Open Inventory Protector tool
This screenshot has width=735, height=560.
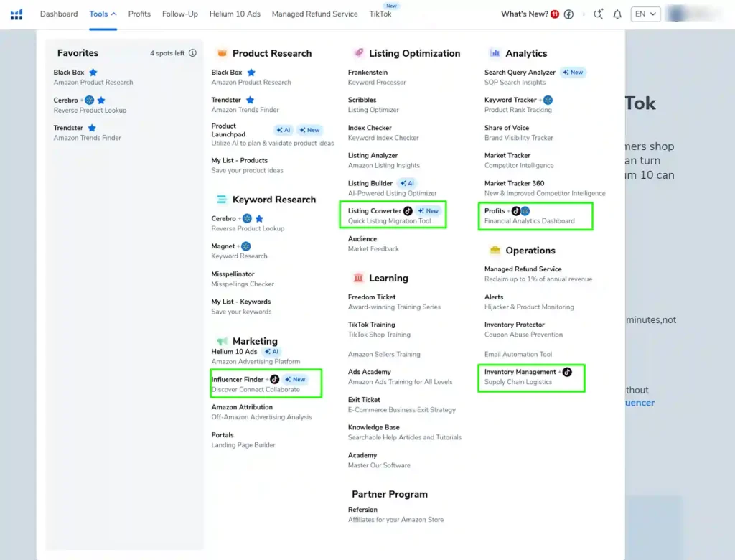coord(523,330)
